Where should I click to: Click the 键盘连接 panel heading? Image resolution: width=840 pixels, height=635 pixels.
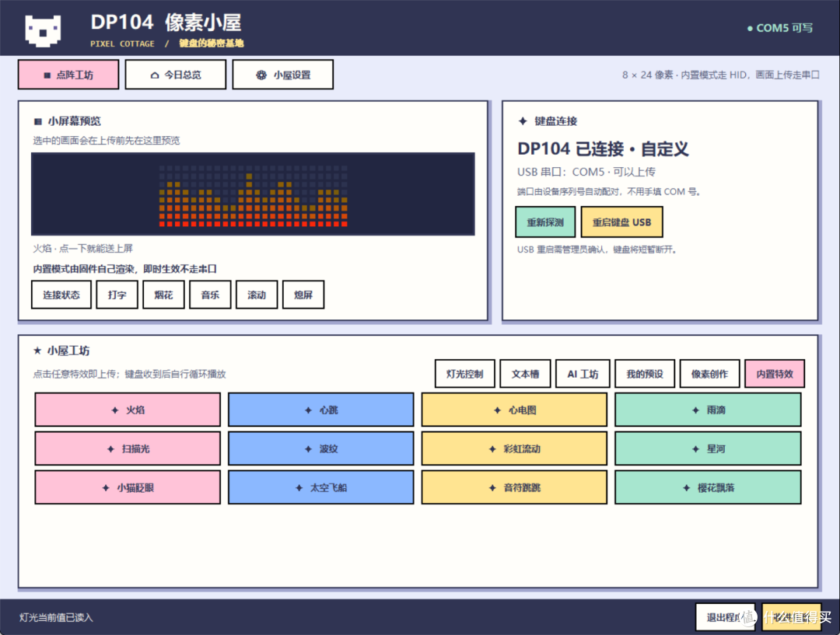(x=548, y=121)
